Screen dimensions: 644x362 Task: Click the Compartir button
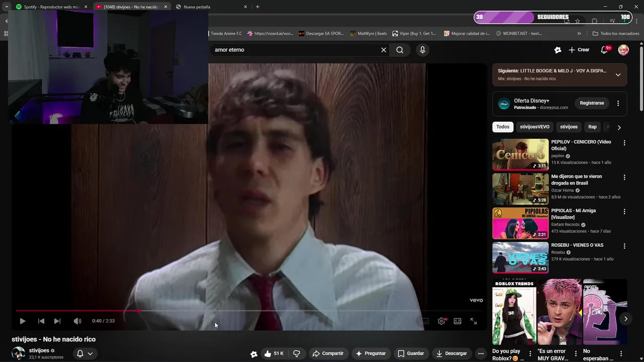[x=328, y=353]
